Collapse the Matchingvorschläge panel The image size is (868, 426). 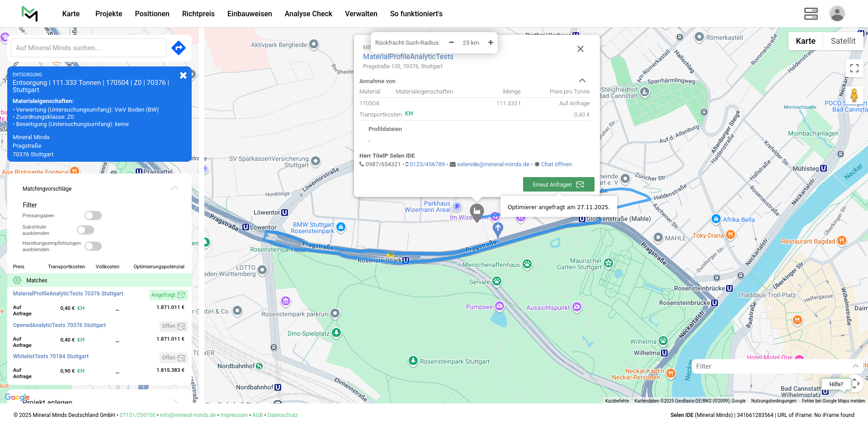(175, 188)
